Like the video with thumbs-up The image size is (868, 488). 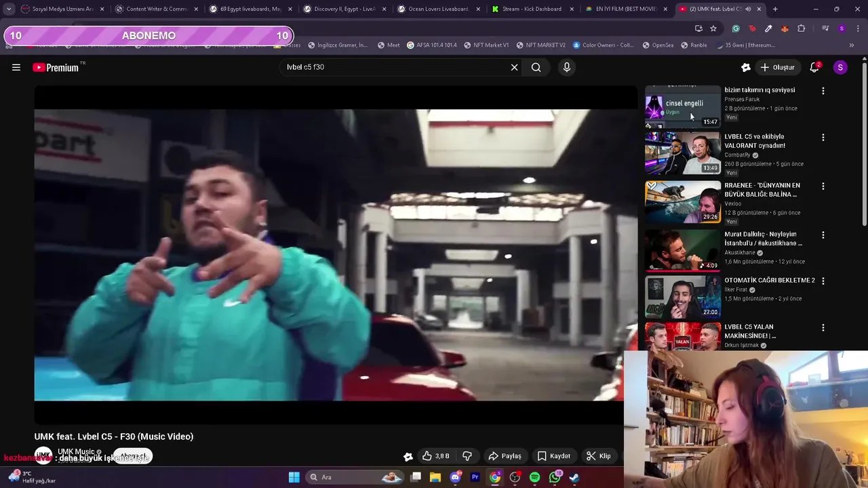435,456
